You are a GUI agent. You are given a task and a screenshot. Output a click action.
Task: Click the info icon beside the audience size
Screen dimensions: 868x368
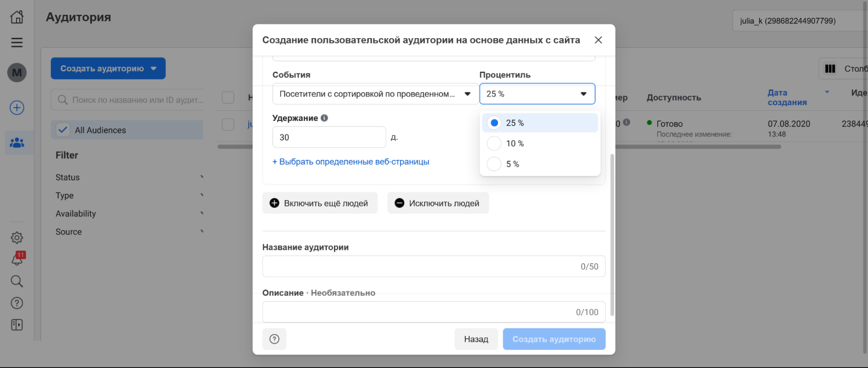(627, 123)
